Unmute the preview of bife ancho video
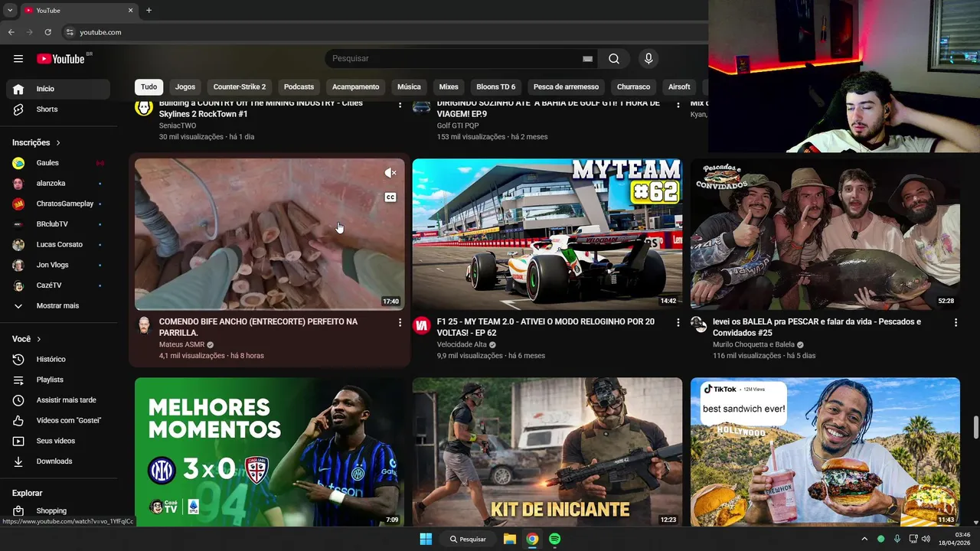This screenshot has height=551, width=980. tap(390, 173)
